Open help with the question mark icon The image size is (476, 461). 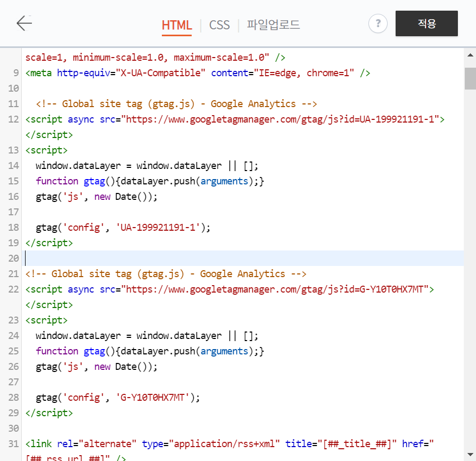tap(377, 23)
